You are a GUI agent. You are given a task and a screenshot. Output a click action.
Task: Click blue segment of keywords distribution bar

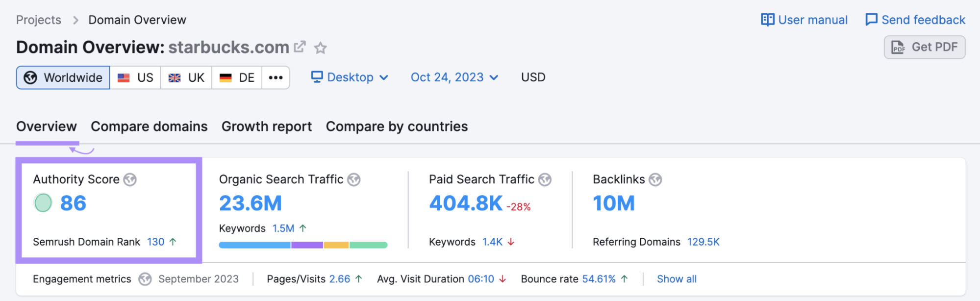(x=254, y=245)
